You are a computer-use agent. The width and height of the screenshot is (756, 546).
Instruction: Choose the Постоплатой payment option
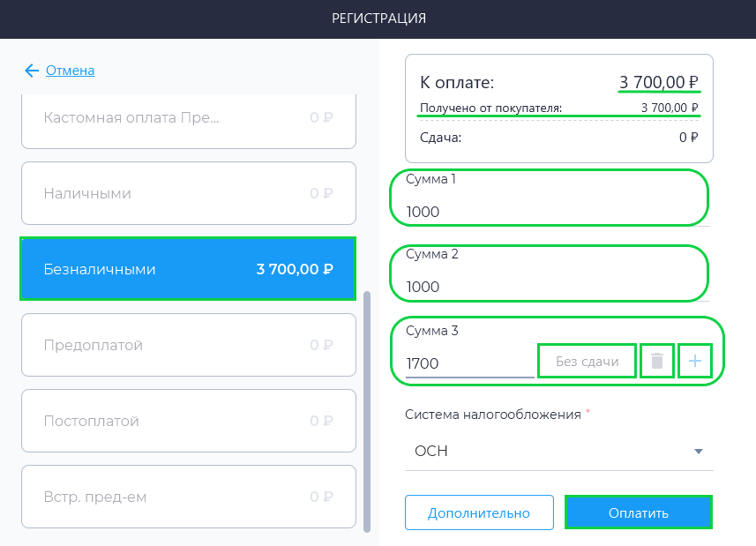[x=189, y=421]
